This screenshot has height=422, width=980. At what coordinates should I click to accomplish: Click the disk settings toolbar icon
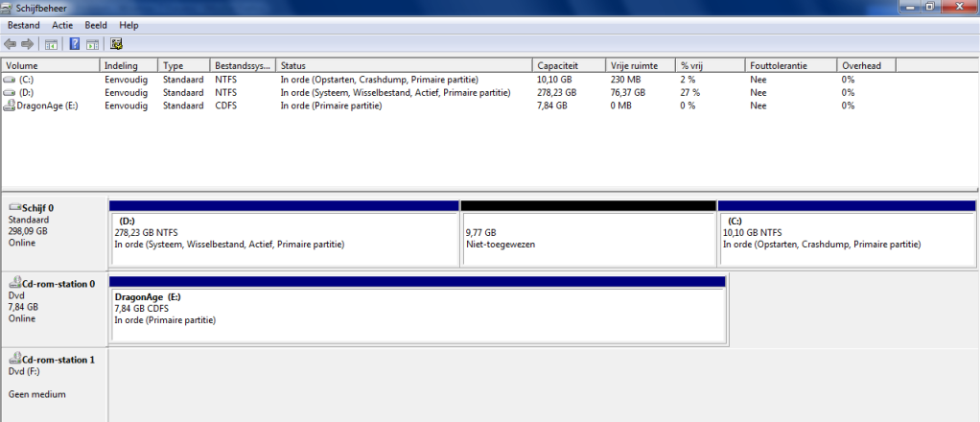pos(116,43)
